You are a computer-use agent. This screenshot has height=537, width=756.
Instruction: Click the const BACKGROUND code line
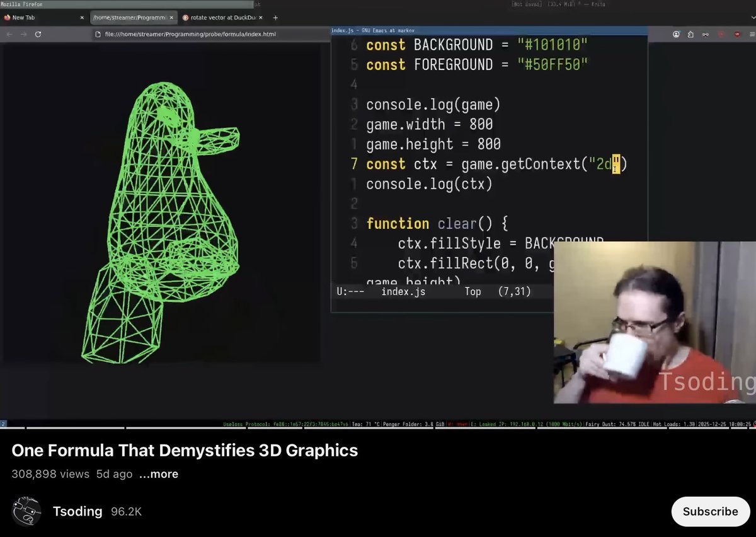(477, 45)
